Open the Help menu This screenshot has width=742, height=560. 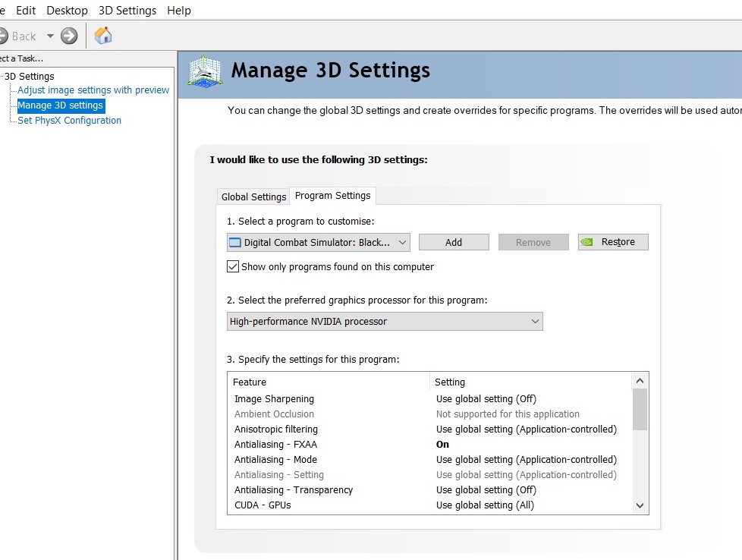(x=179, y=11)
